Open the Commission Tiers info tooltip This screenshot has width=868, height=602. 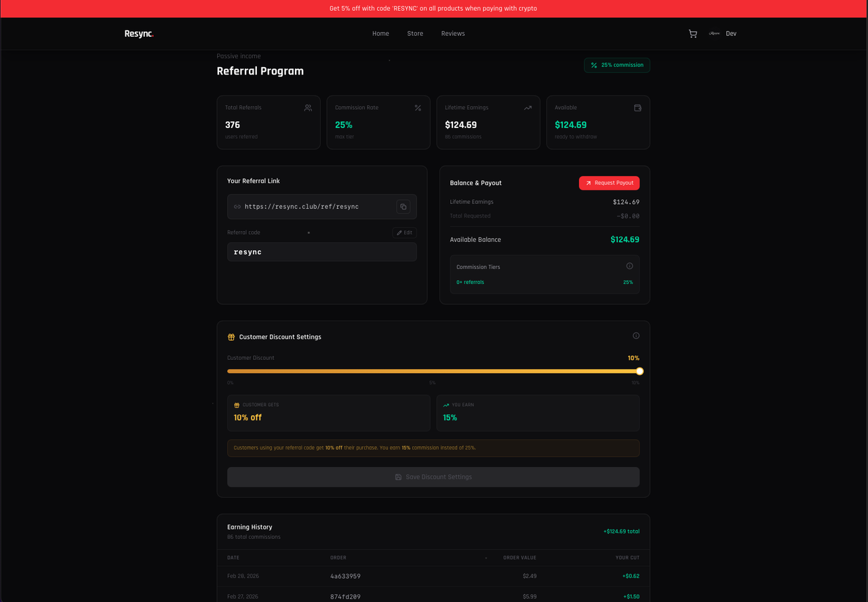point(629,266)
